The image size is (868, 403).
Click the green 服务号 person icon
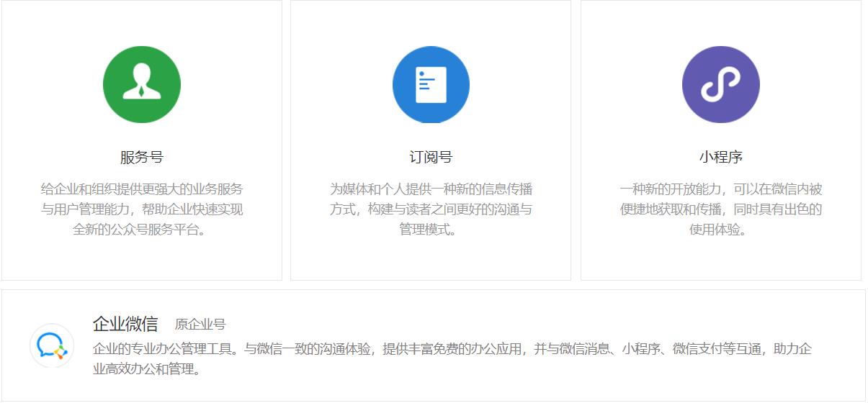coord(142,84)
